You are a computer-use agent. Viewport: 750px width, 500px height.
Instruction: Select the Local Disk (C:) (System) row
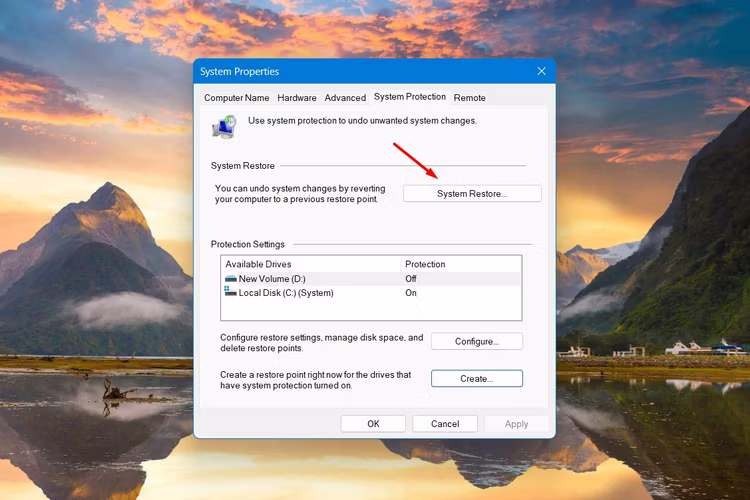click(x=371, y=293)
